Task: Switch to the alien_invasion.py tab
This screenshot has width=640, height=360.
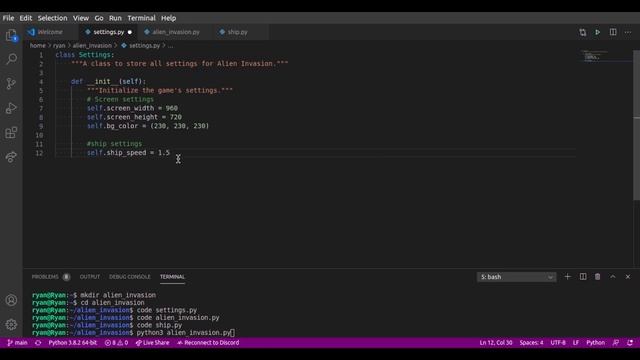Action: (176, 32)
